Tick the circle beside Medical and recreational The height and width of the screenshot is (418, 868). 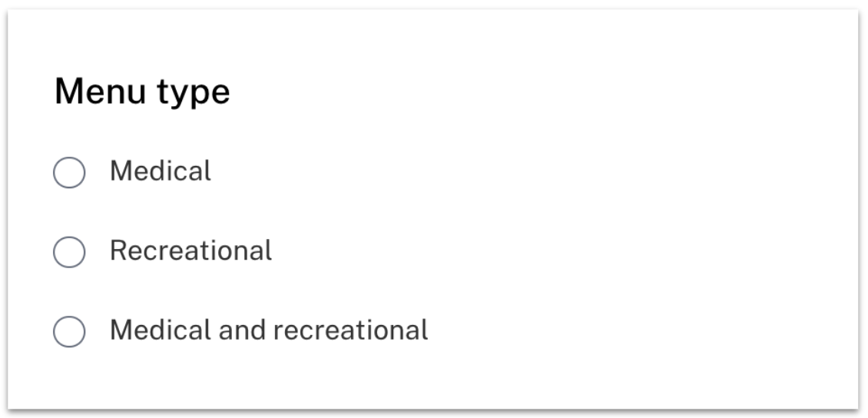pos(69,332)
